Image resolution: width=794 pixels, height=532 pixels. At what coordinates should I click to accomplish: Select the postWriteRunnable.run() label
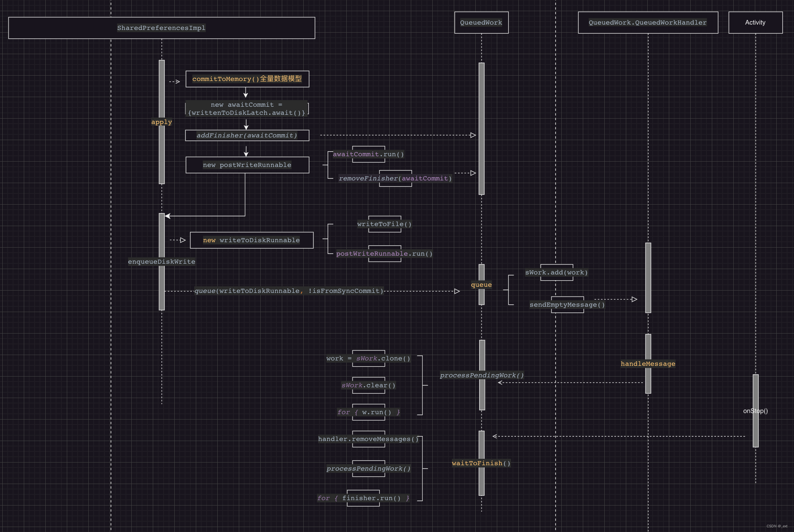click(384, 254)
